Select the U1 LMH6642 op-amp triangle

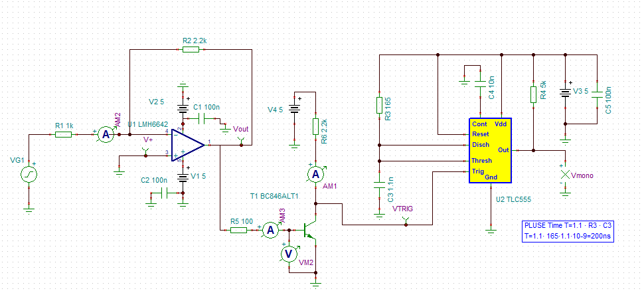[188, 144]
